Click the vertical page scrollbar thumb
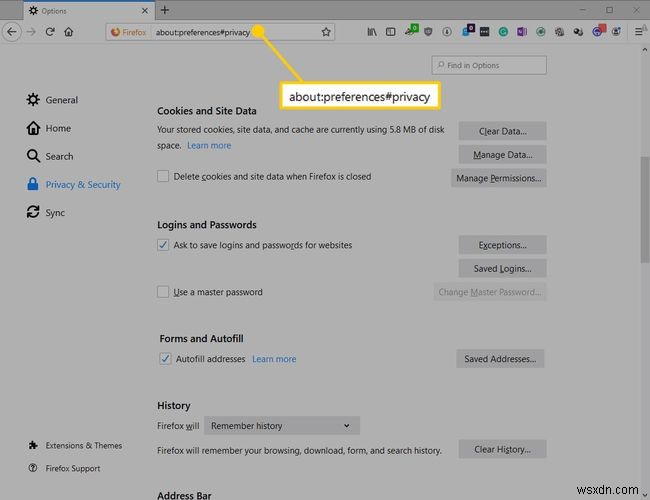The height and width of the screenshot is (500, 650). tap(644, 209)
